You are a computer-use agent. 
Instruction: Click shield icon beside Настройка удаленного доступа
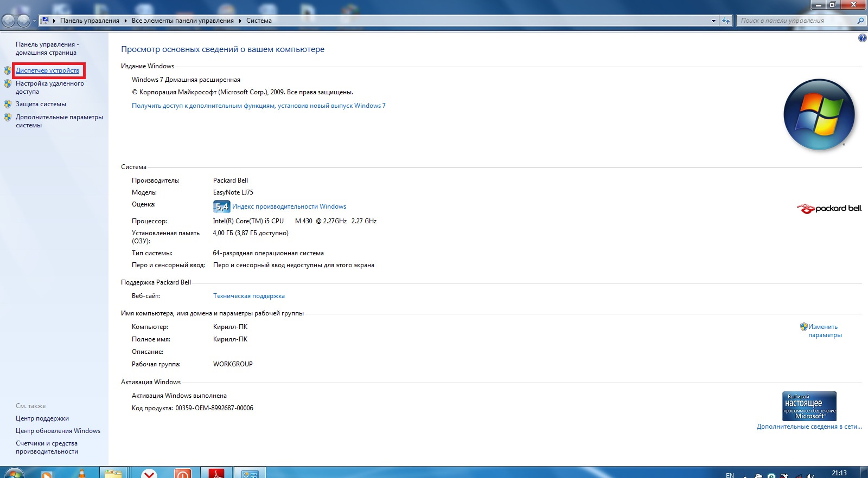click(8, 83)
